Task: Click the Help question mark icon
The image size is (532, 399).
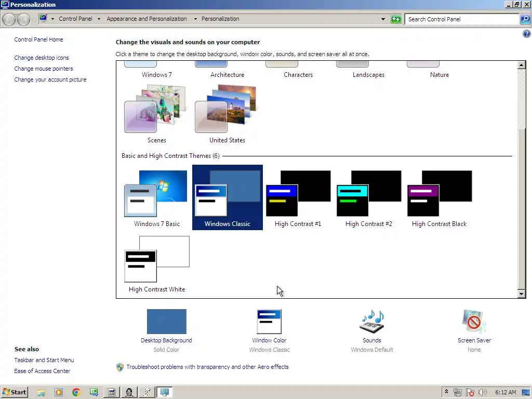Action: tap(527, 34)
